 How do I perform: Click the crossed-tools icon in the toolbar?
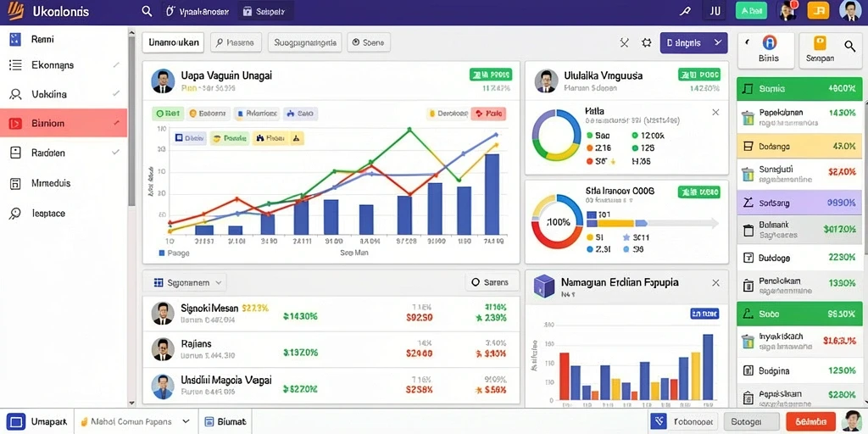tap(625, 42)
